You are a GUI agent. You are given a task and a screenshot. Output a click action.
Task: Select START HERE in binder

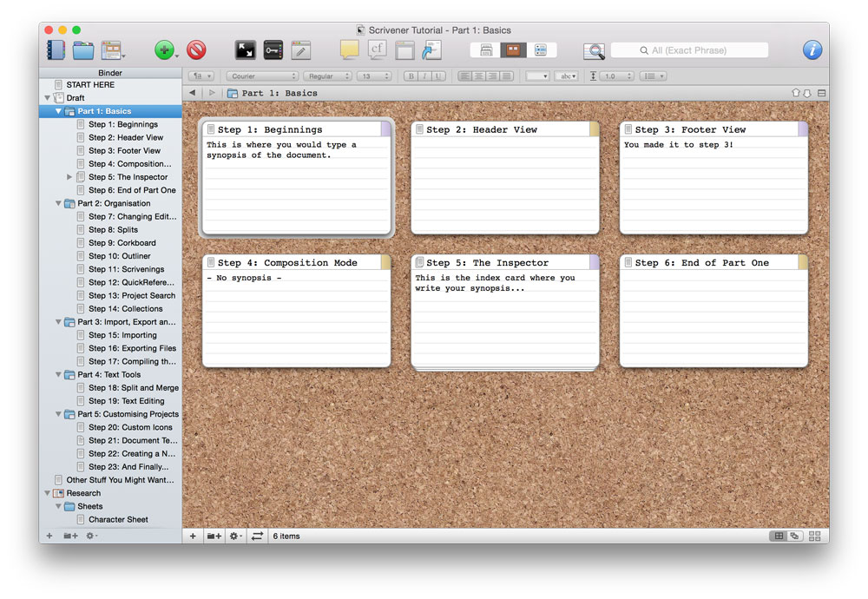[90, 85]
